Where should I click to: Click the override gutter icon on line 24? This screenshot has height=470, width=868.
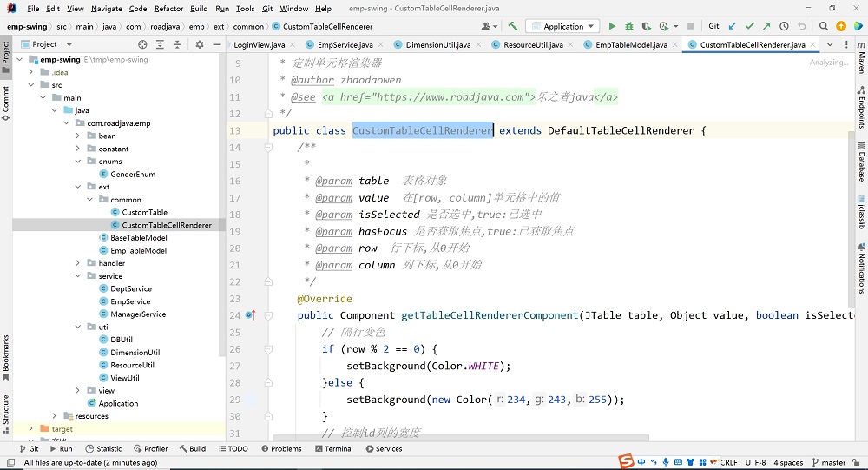click(x=250, y=315)
